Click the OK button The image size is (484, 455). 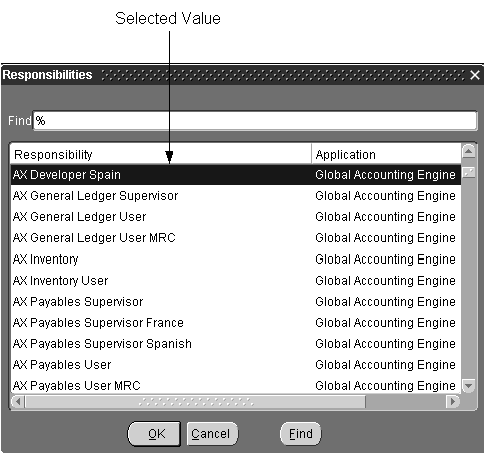154,434
